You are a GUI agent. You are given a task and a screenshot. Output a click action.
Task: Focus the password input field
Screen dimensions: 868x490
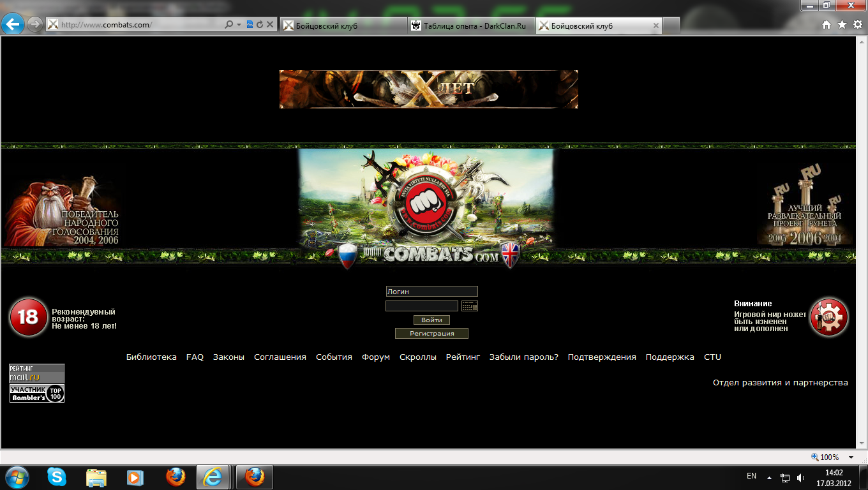pos(422,306)
